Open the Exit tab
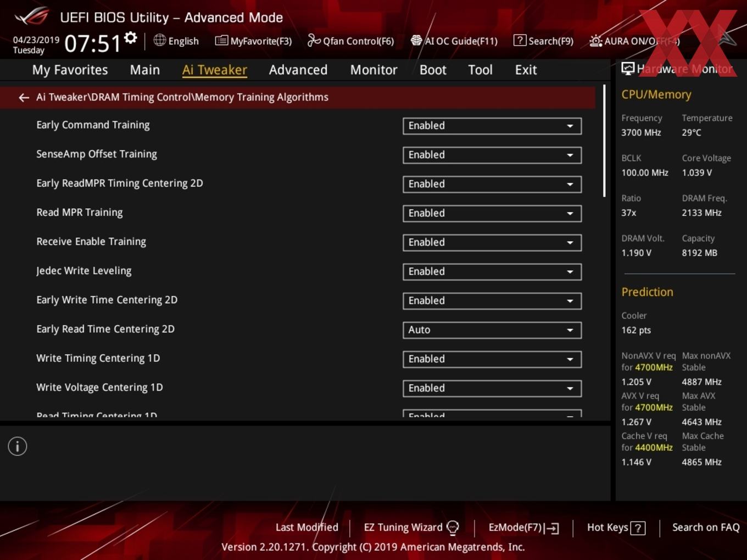Screen dimensions: 747x560 (526, 70)
